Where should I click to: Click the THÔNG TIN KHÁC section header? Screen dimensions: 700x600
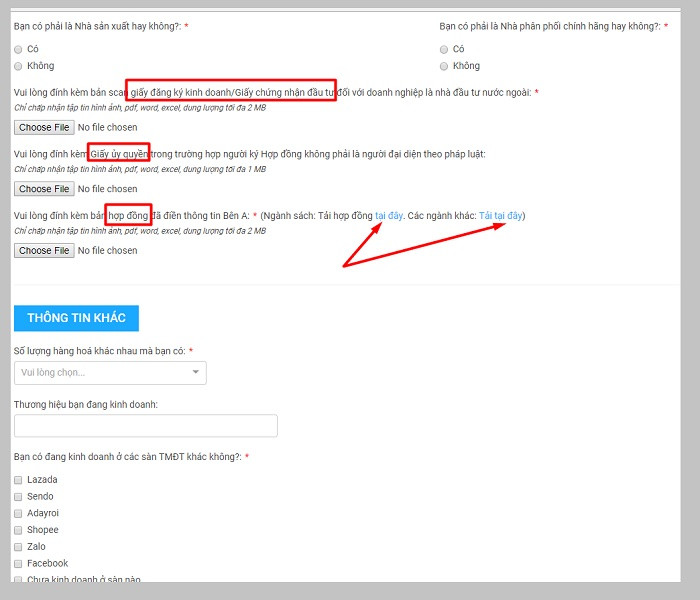coord(76,318)
